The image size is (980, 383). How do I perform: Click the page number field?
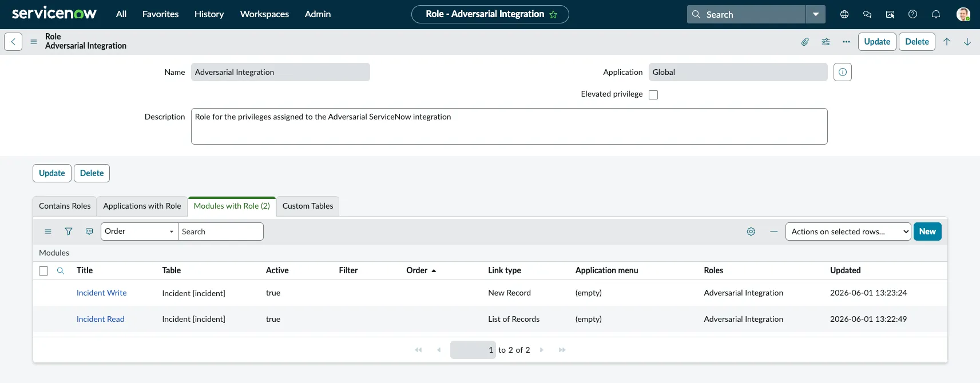473,350
